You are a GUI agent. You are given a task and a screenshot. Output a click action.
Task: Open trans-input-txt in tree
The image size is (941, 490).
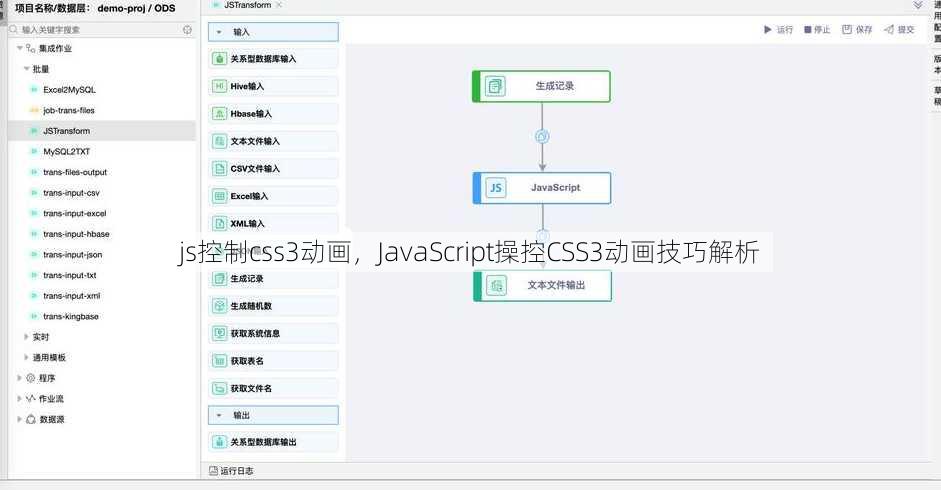pos(70,275)
